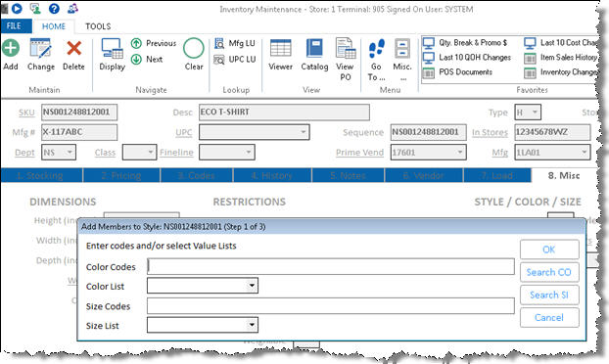Open Qty. Break & Promo $ favorite

click(x=465, y=43)
